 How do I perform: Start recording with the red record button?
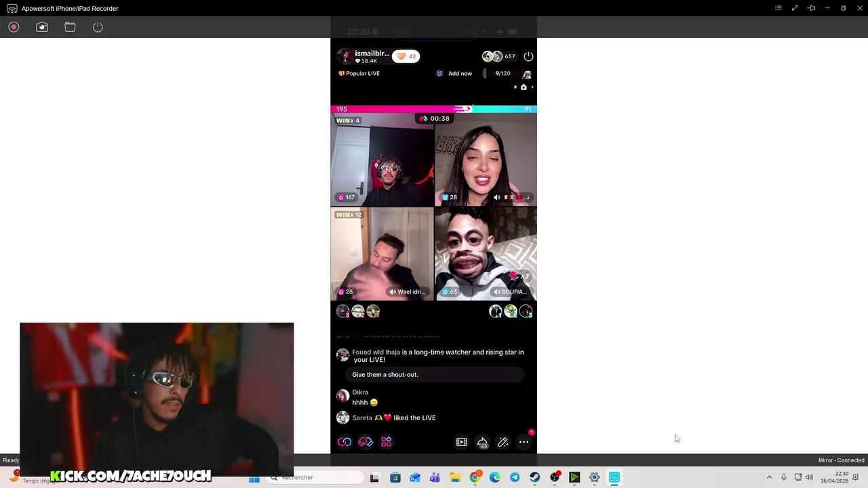(14, 27)
